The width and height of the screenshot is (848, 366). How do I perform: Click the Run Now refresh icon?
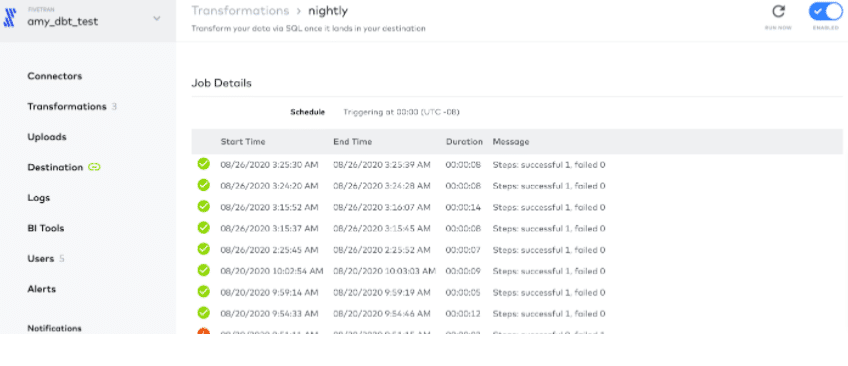pyautogui.click(x=778, y=11)
